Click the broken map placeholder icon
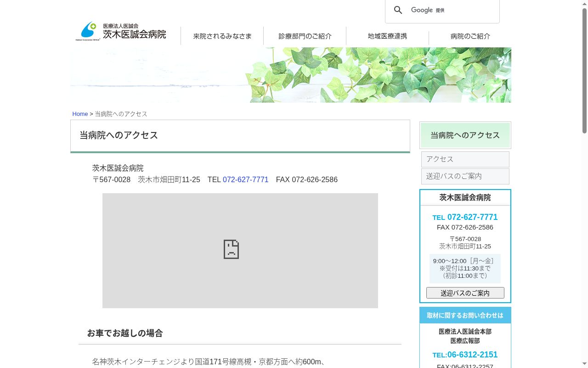This screenshot has width=588, height=368. tap(231, 249)
